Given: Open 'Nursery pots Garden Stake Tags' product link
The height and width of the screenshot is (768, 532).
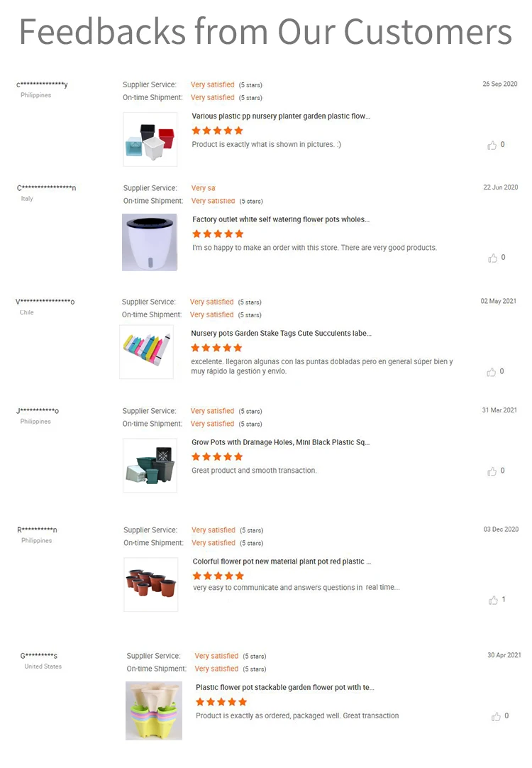Looking at the screenshot, I should point(281,333).
